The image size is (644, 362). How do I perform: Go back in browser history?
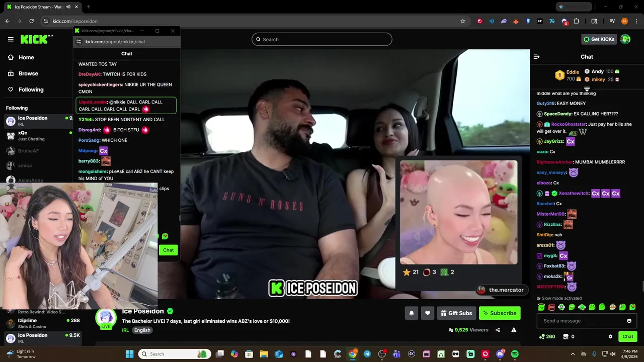pos(7,21)
